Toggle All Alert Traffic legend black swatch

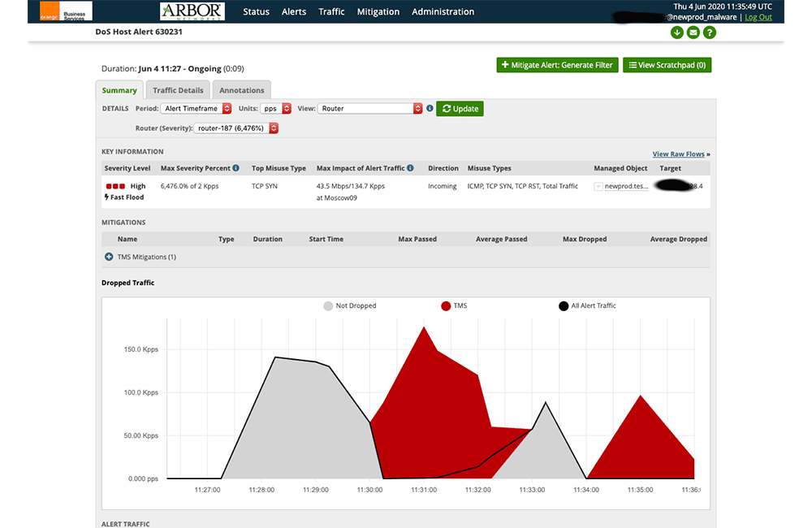point(564,305)
